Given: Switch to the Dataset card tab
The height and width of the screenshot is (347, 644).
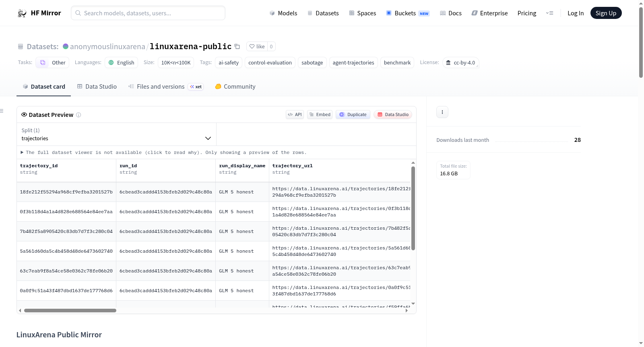Looking at the screenshot, I should [43, 87].
